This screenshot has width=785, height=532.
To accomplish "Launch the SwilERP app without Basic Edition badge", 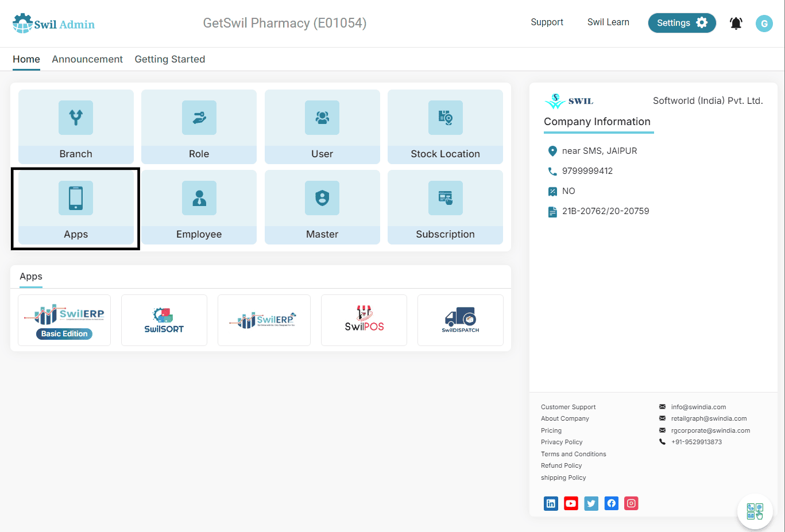I will click(x=264, y=320).
